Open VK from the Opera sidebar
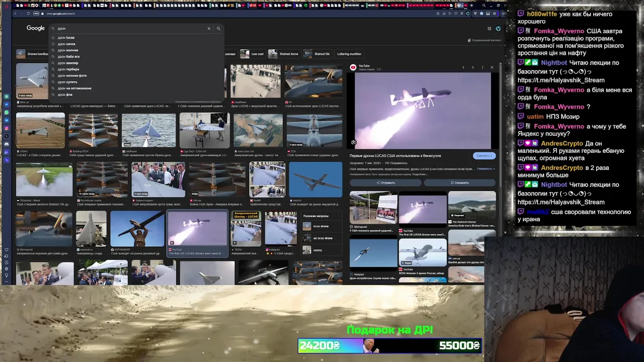 (x=7, y=120)
